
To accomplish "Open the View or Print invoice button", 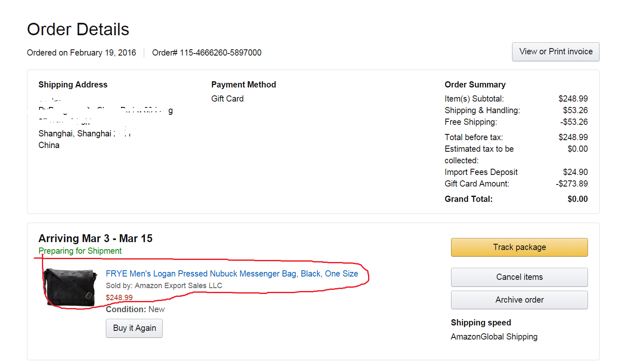I will [x=556, y=52].
